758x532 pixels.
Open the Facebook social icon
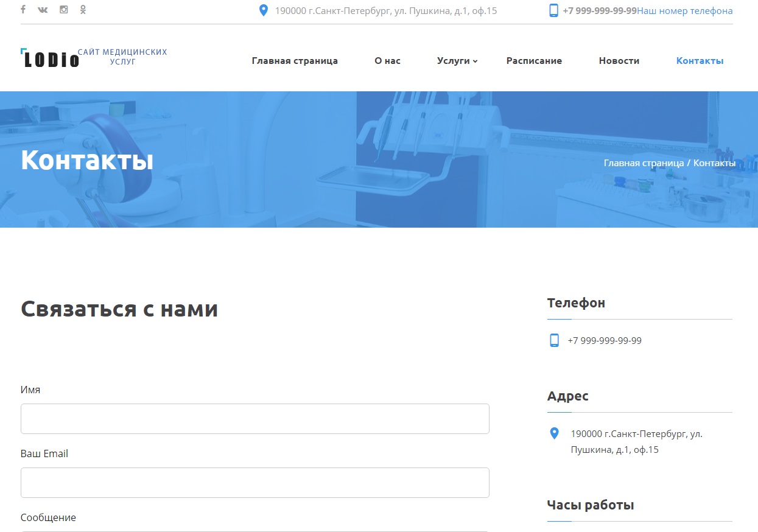click(x=23, y=10)
